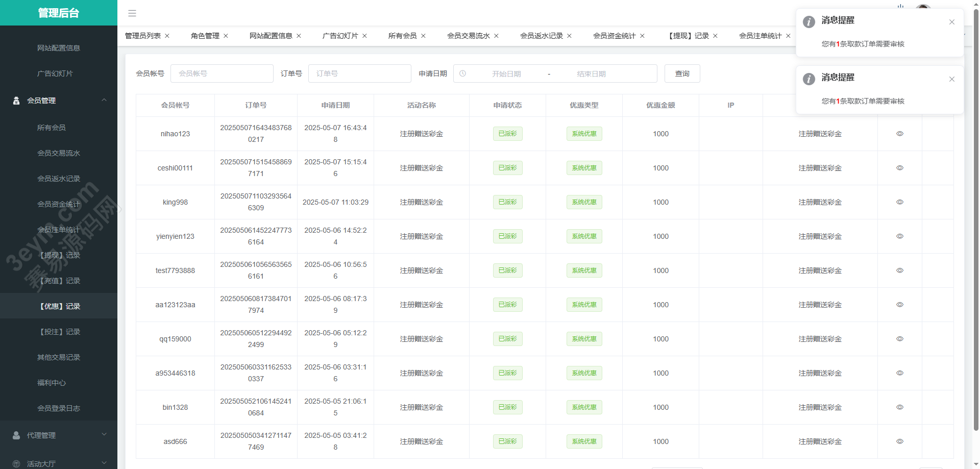The width and height of the screenshot is (980, 469).
Task: Click eye icon for king998 row
Action: click(x=899, y=202)
